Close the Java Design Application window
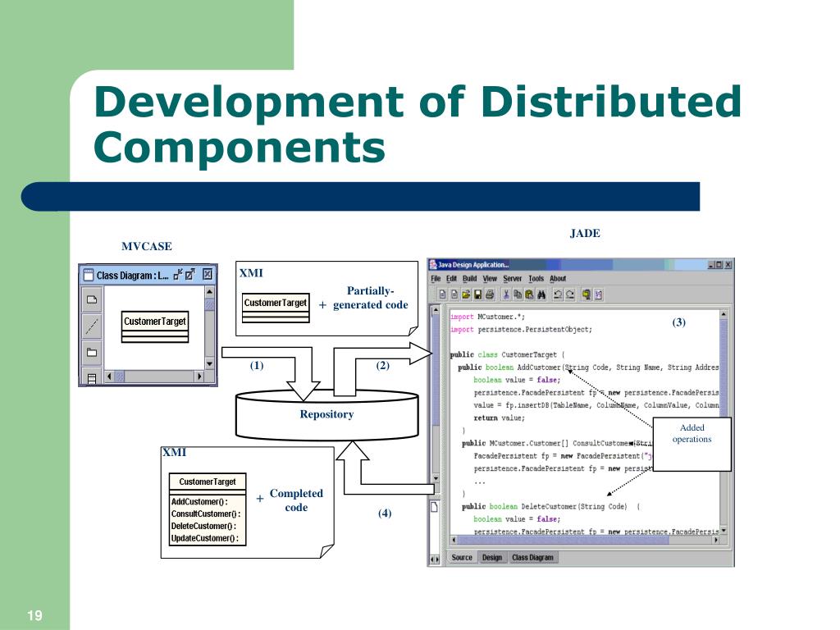Image resolution: width=840 pixels, height=630 pixels. [728, 265]
